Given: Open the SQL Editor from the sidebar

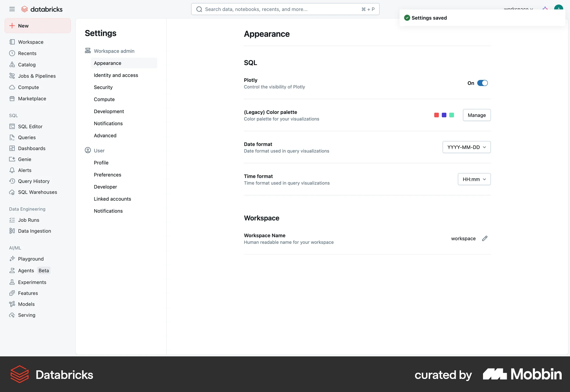Looking at the screenshot, I should point(30,126).
